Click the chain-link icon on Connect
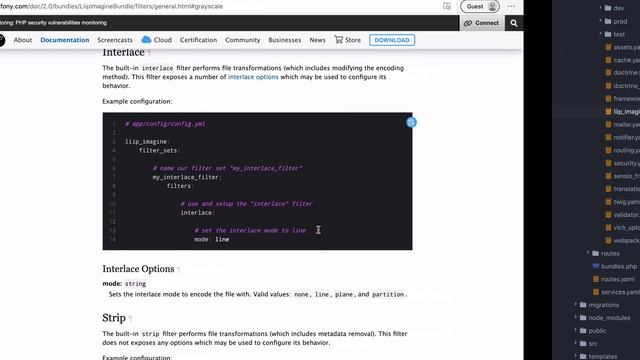 pyautogui.click(x=468, y=23)
